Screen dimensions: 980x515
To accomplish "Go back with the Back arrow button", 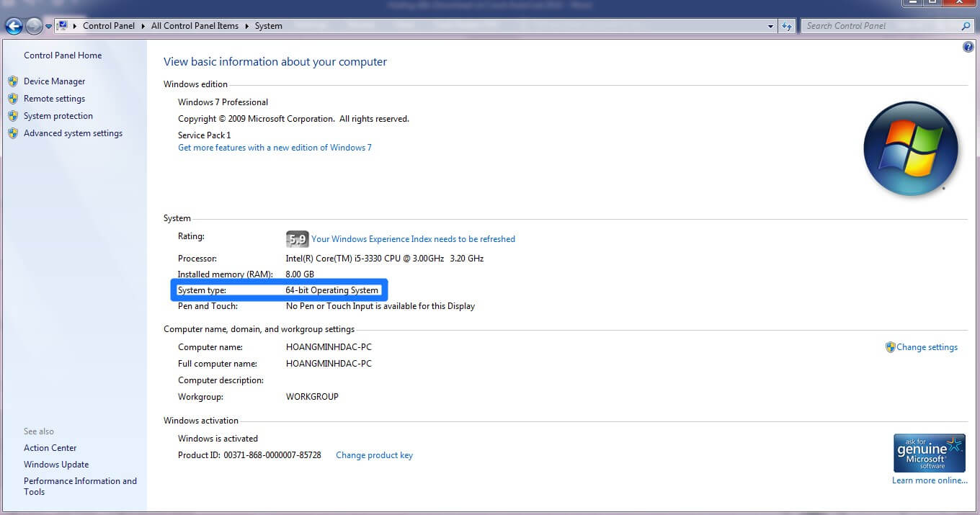I will [13, 27].
